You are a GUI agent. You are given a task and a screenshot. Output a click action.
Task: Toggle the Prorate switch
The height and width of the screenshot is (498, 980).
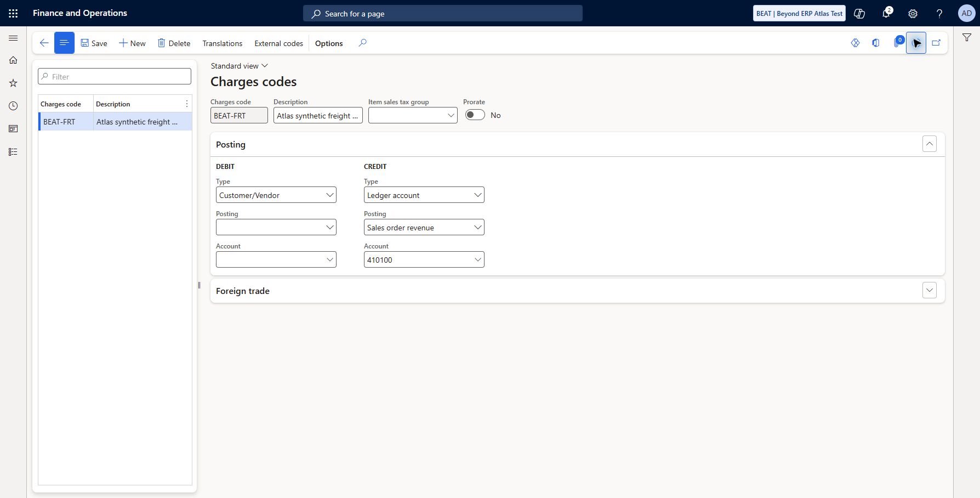coord(475,115)
